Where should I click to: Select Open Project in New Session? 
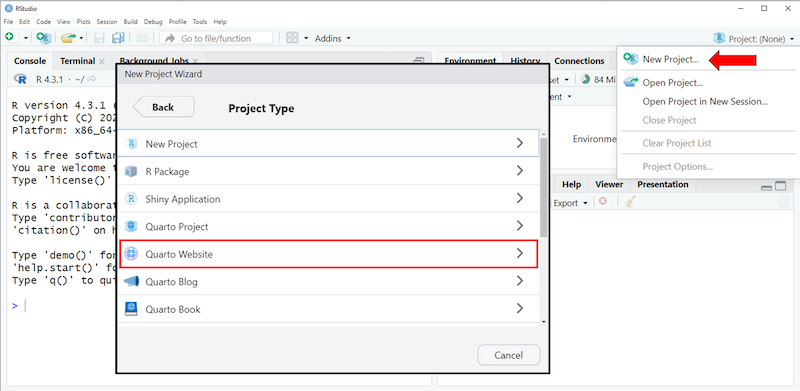705,101
